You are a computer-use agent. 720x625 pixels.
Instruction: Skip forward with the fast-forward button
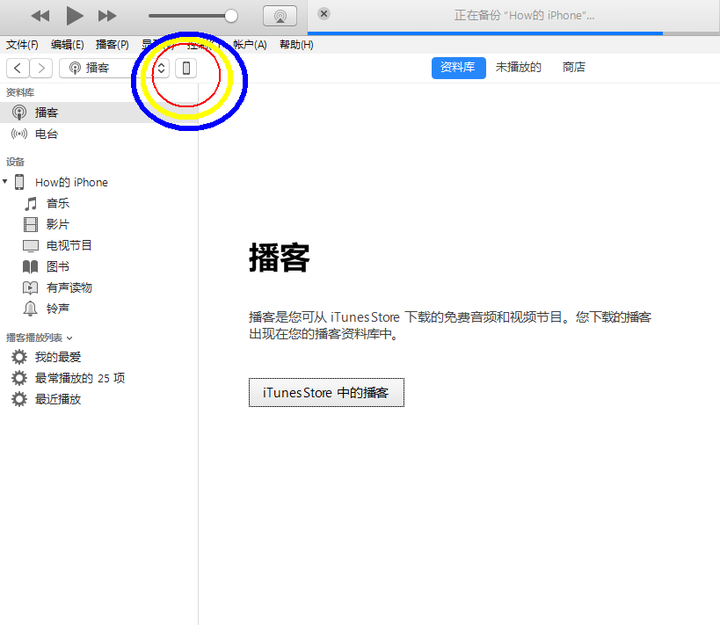click(x=107, y=16)
